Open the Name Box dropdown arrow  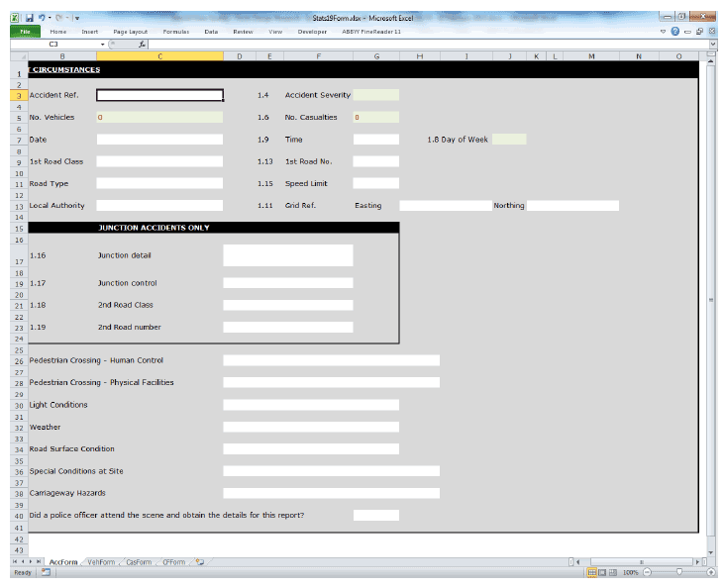point(102,45)
